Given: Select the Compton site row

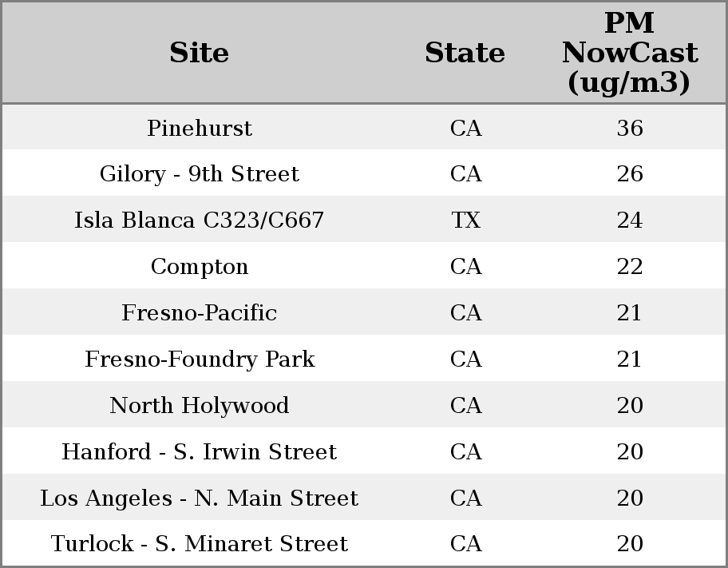Looking at the screenshot, I should [200, 267].
